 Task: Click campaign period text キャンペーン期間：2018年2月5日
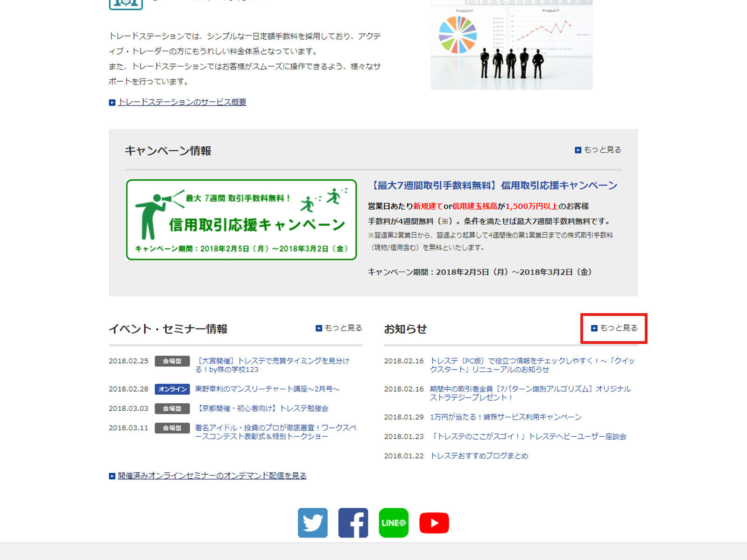click(x=480, y=272)
